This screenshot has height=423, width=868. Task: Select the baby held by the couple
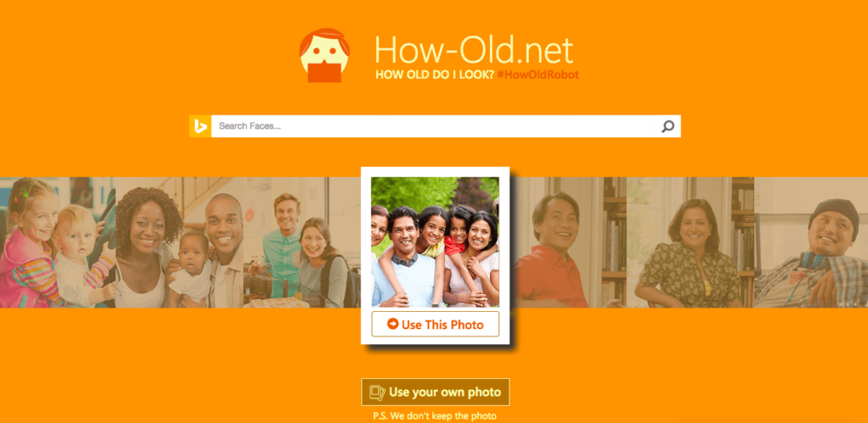190,269
